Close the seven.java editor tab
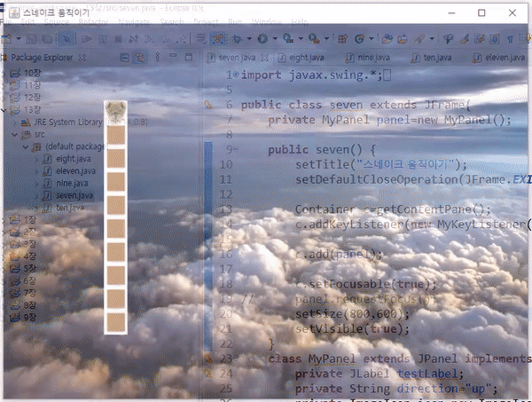Viewport: 532px width, 402px height. (264, 58)
